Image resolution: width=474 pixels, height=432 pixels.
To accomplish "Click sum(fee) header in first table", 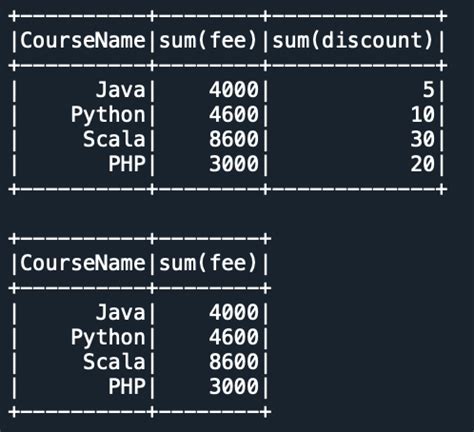I will click(x=208, y=40).
